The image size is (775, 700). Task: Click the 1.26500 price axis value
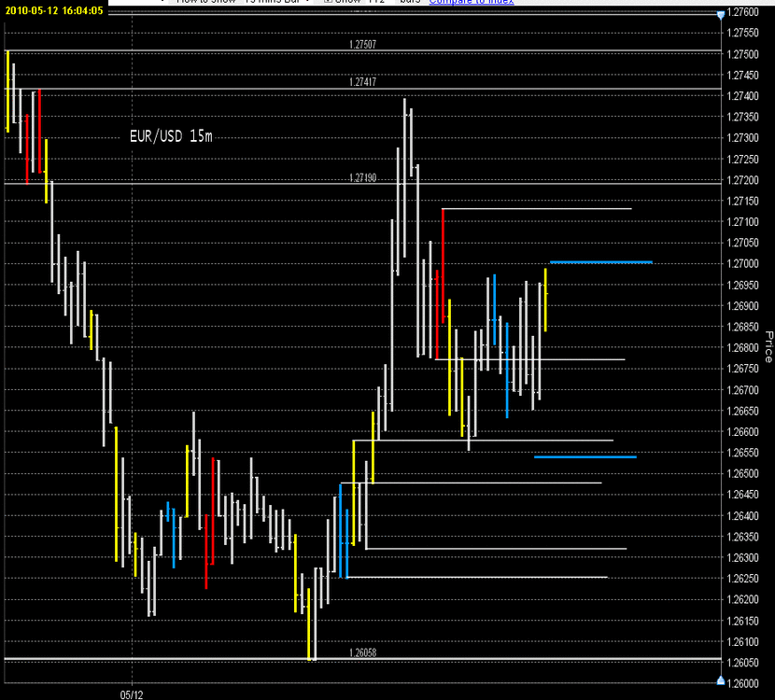tap(743, 473)
